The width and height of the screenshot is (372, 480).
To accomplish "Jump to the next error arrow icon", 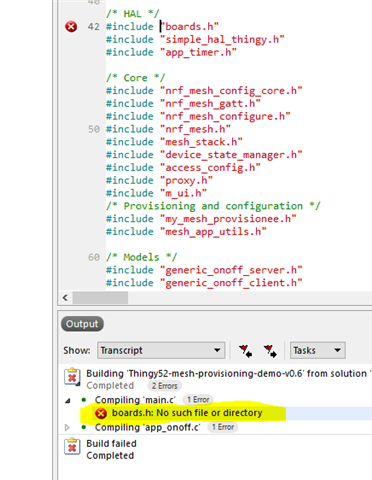I will pos(270,351).
